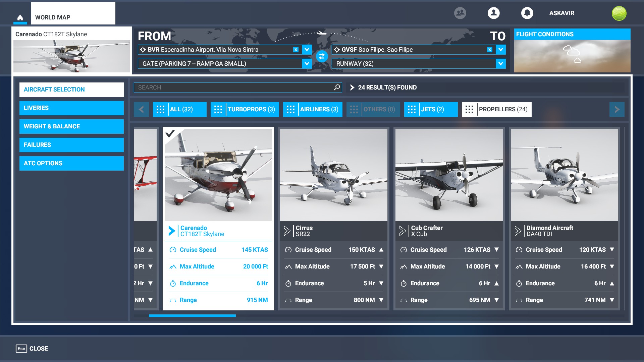Open the Flight Conditions panel

tap(572, 50)
